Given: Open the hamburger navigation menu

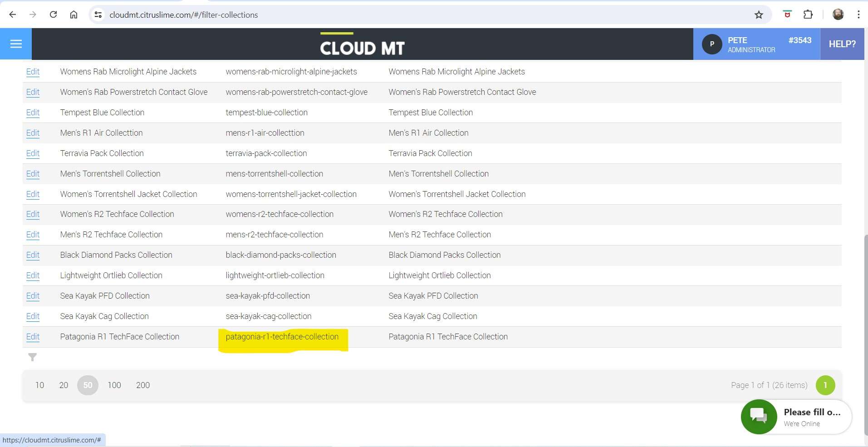Looking at the screenshot, I should coord(16,44).
